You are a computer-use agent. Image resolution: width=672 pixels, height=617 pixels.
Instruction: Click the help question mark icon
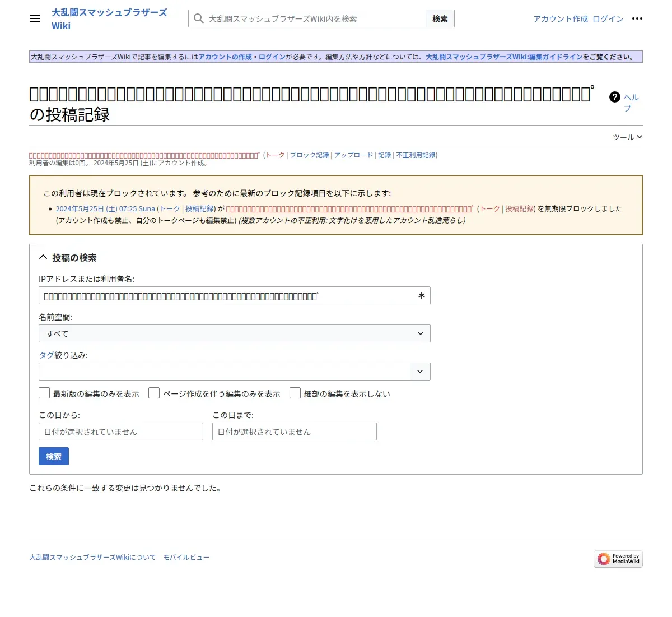(x=615, y=97)
